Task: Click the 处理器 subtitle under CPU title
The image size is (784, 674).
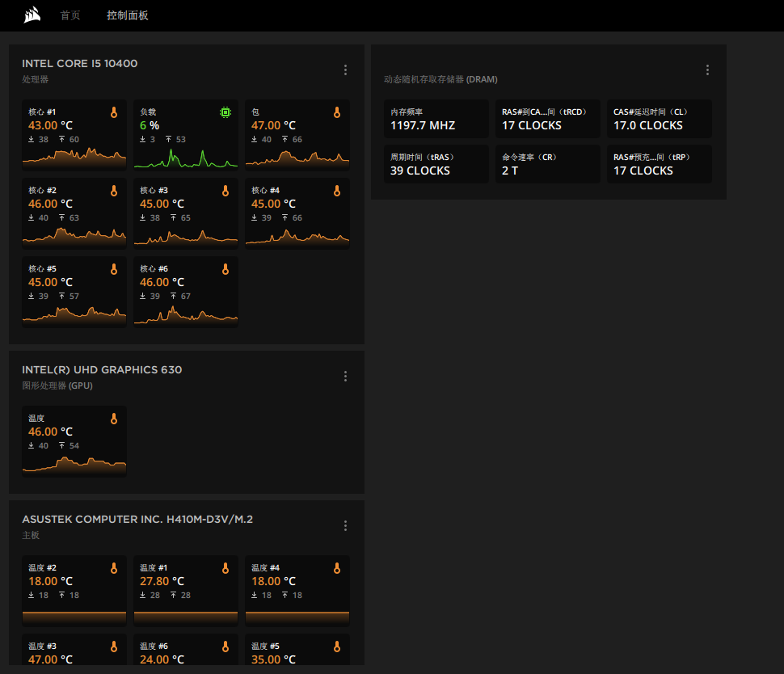Action: 35,79
